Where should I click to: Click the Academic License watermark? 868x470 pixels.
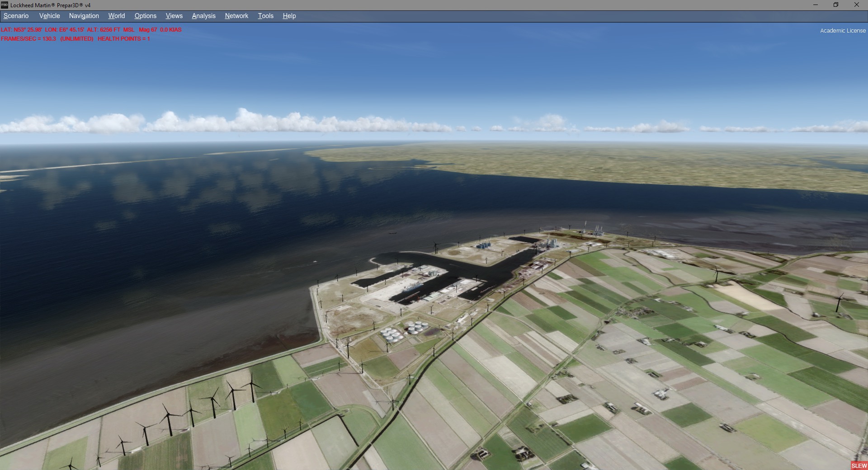click(x=843, y=31)
